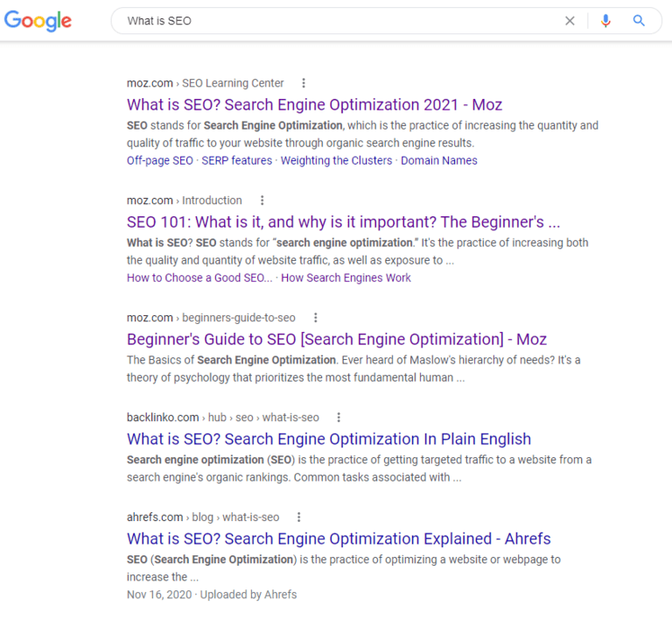Visit the 'Domain Names' sitelink

click(x=438, y=161)
